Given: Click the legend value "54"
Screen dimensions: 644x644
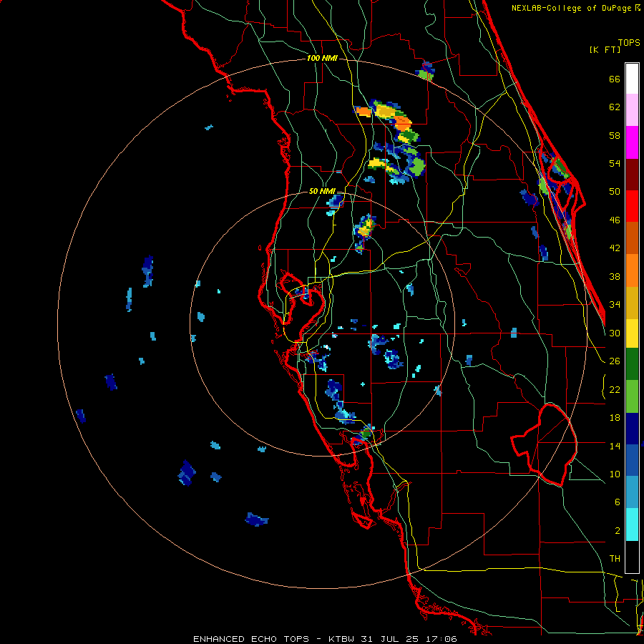Looking at the screenshot, I should [x=615, y=163].
